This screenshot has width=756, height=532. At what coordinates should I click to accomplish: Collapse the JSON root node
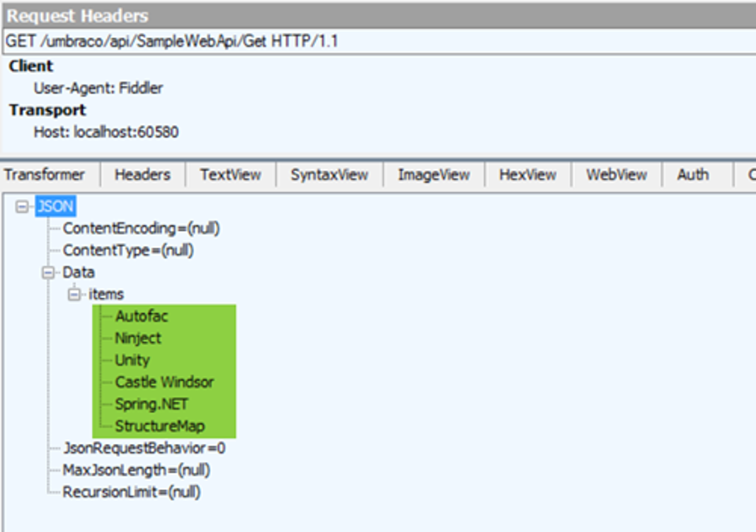(x=23, y=207)
